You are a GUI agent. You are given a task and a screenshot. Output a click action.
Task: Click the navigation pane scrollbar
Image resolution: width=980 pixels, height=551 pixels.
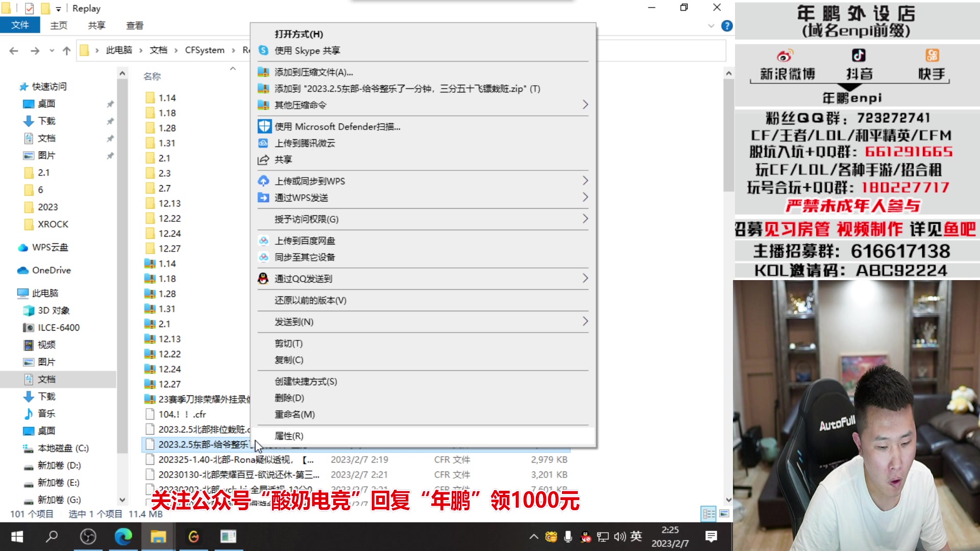(122, 265)
